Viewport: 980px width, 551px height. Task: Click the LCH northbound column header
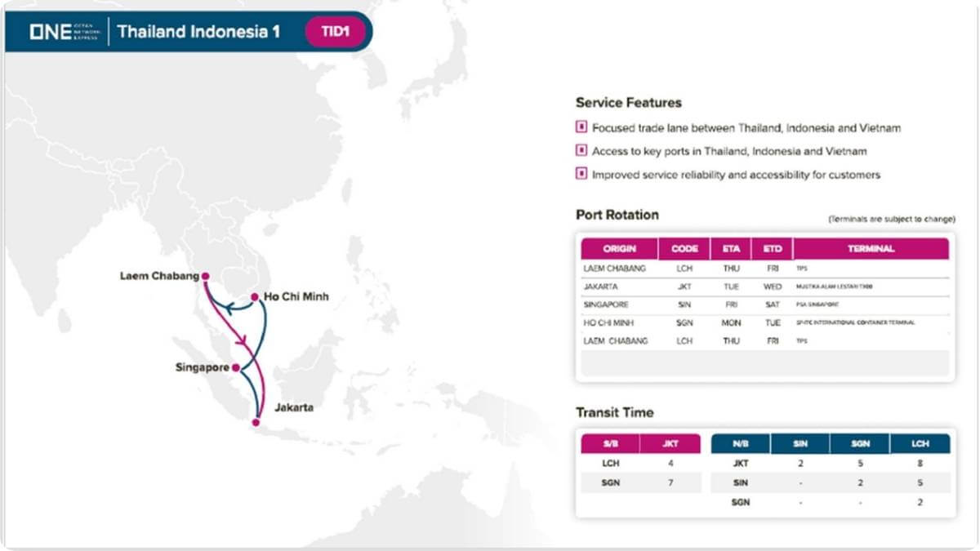[x=920, y=444]
